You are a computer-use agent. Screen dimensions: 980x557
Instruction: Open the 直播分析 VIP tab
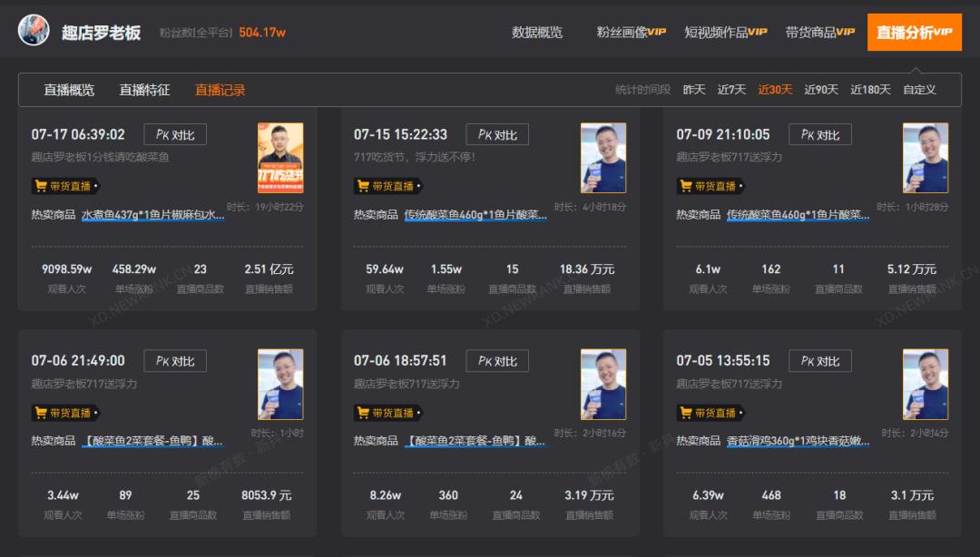(x=914, y=33)
